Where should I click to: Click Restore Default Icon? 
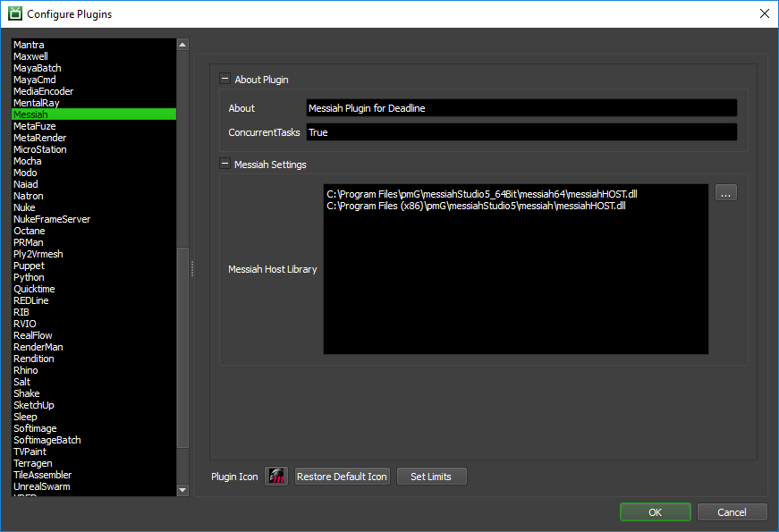(342, 477)
